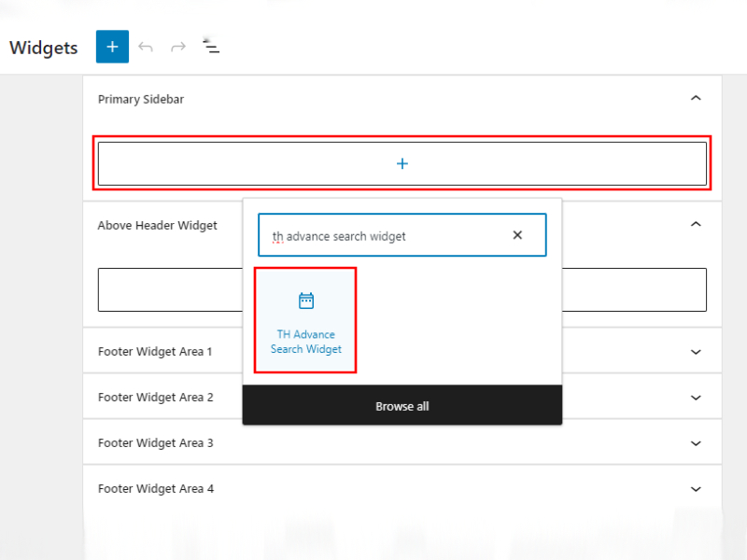Collapse the Above Header Widget chevron

tap(695, 224)
